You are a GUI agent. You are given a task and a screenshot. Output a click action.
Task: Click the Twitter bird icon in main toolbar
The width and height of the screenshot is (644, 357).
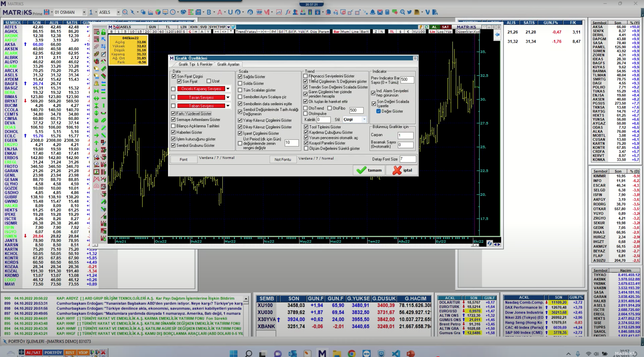[x=410, y=12]
